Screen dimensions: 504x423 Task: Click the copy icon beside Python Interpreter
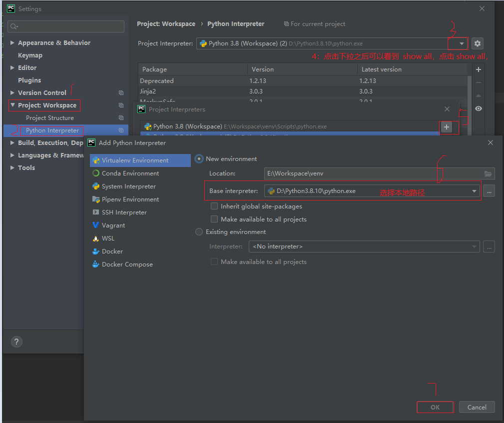121,130
